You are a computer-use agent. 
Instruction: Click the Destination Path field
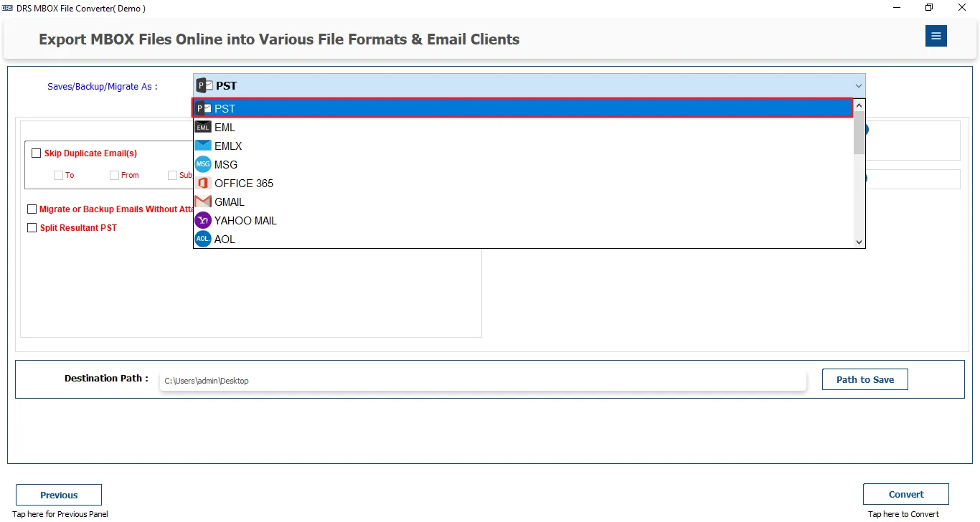tap(483, 381)
